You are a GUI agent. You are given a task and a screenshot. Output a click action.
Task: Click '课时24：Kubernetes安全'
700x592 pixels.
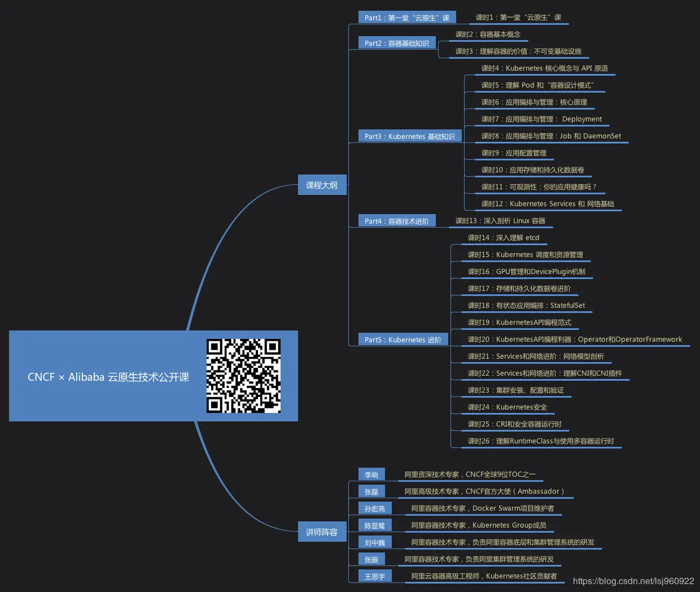tap(508, 407)
